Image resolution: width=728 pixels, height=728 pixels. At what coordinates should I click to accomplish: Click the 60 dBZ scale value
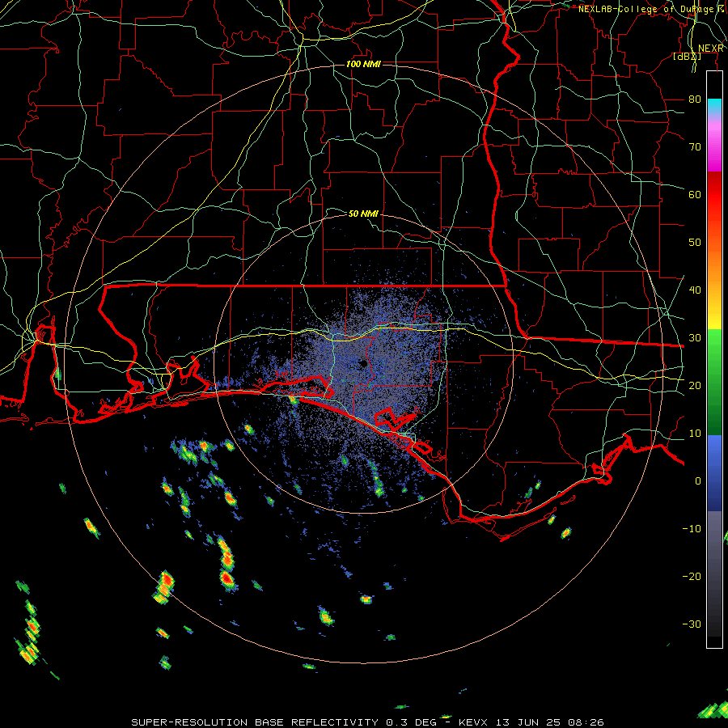pyautogui.click(x=695, y=194)
